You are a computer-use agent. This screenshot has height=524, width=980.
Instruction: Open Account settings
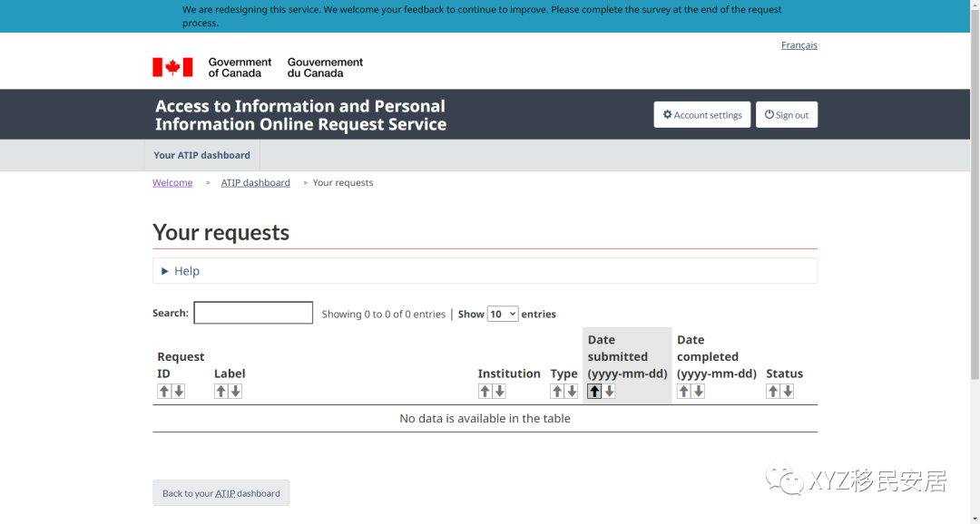[x=701, y=115]
